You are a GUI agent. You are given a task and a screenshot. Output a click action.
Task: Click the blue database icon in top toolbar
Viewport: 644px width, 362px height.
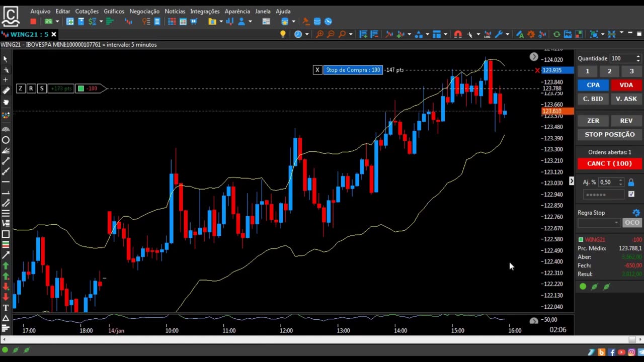point(317,21)
